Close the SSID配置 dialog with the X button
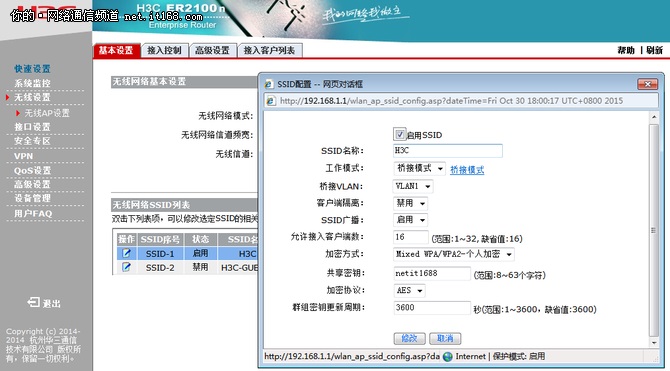The image size is (670, 371). click(x=647, y=84)
